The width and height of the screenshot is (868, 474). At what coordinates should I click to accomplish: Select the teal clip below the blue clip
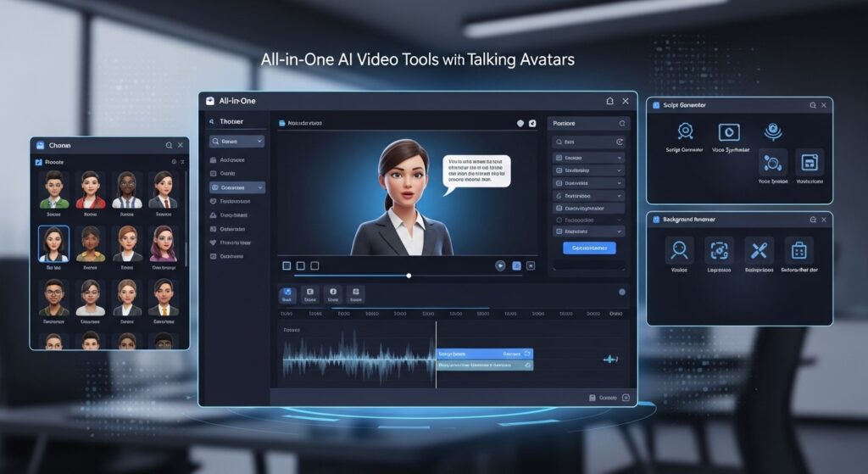[x=484, y=365]
